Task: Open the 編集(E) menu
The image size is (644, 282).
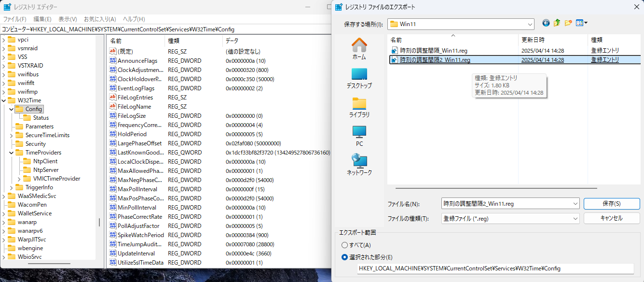Action: [42, 19]
